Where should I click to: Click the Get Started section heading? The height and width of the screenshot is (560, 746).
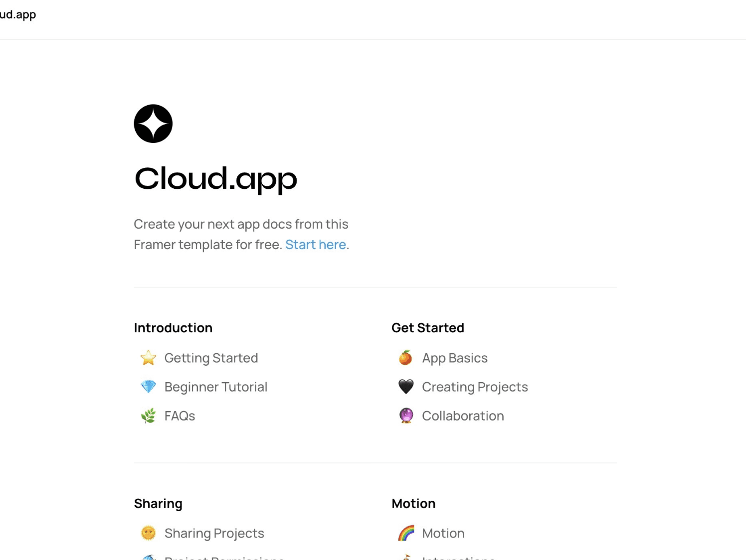(x=428, y=328)
